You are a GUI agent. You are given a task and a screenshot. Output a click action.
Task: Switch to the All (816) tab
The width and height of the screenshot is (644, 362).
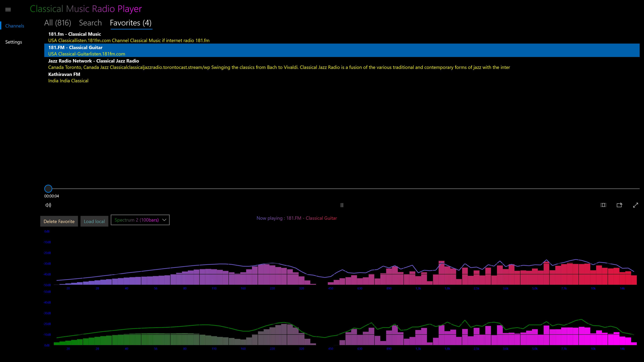tap(58, 23)
